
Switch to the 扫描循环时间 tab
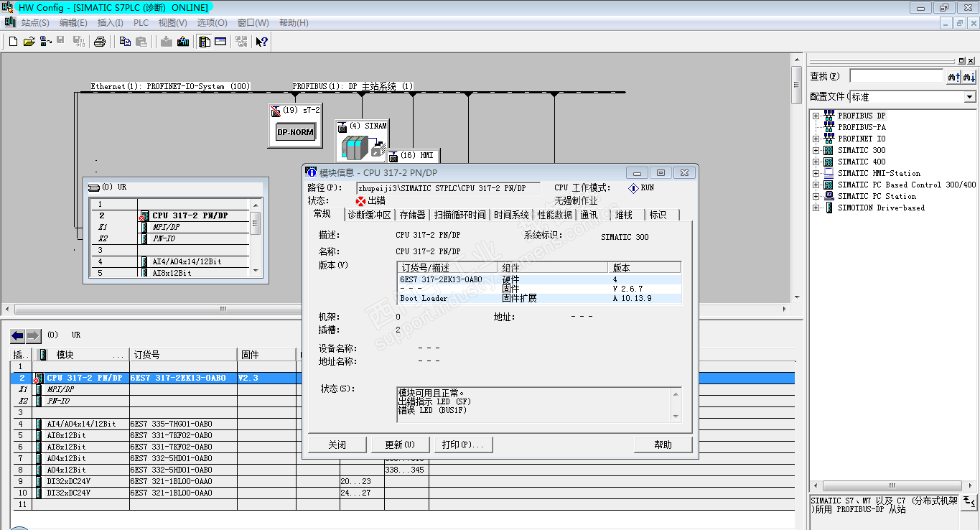tap(459, 215)
